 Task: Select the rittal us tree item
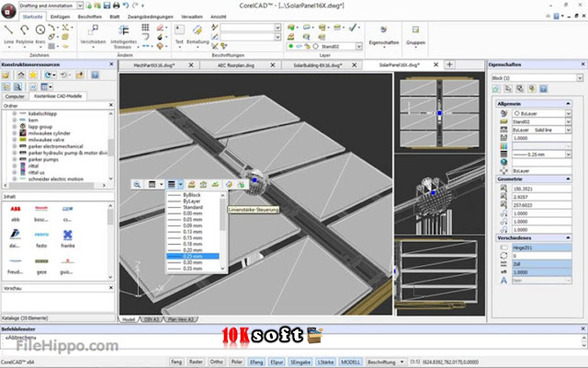36,172
